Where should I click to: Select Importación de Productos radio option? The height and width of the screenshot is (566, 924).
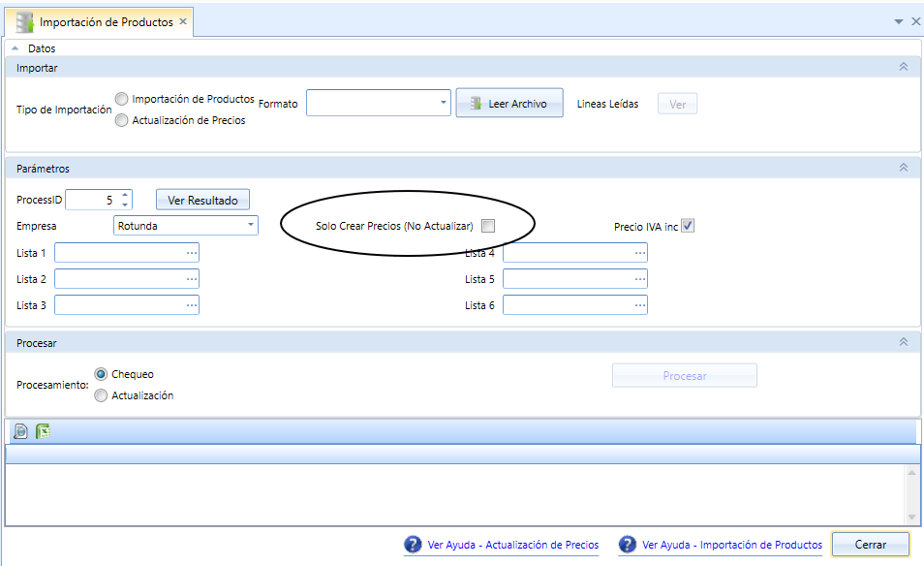tap(121, 99)
